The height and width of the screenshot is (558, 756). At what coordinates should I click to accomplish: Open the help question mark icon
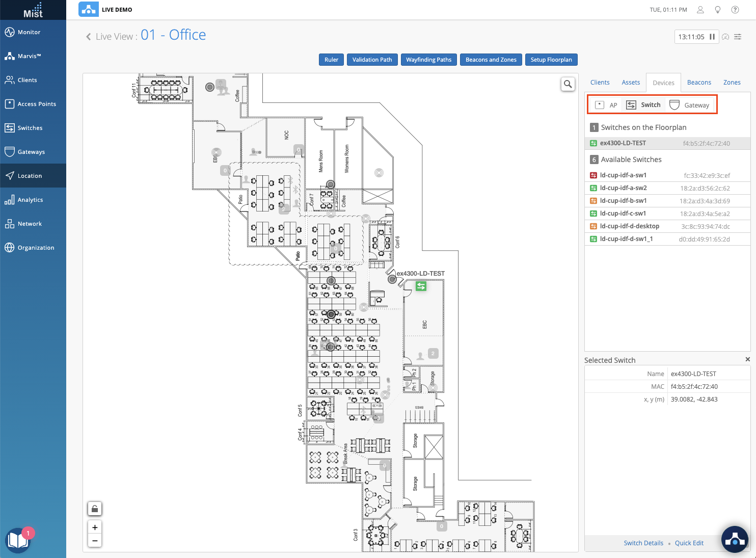click(735, 10)
